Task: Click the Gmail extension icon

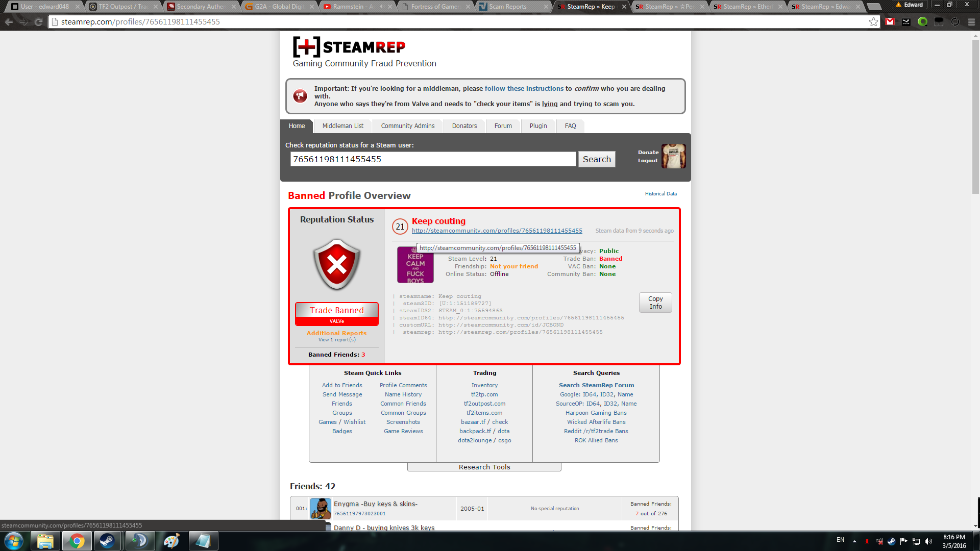Action: tap(890, 22)
